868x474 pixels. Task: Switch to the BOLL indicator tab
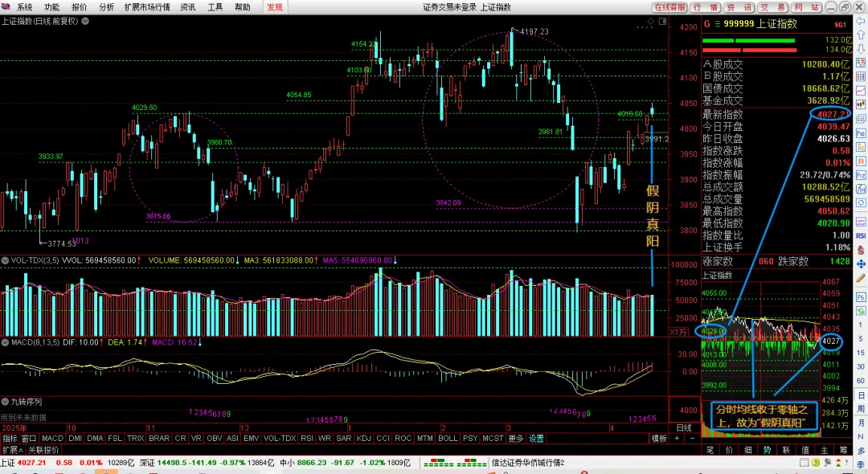tap(448, 438)
